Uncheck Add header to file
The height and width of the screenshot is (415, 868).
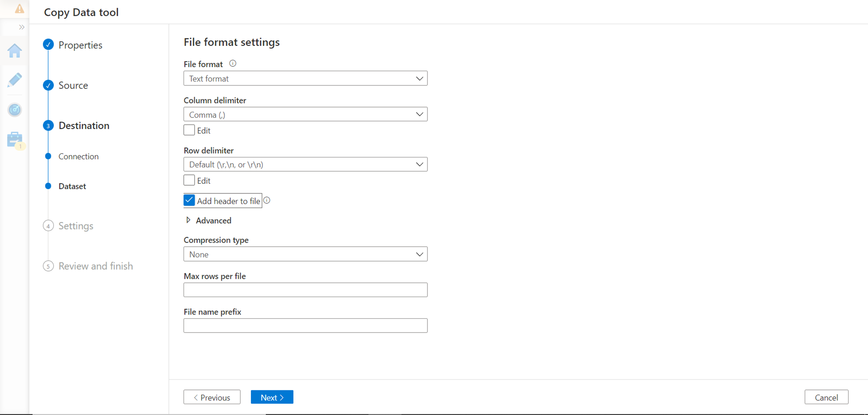point(189,200)
